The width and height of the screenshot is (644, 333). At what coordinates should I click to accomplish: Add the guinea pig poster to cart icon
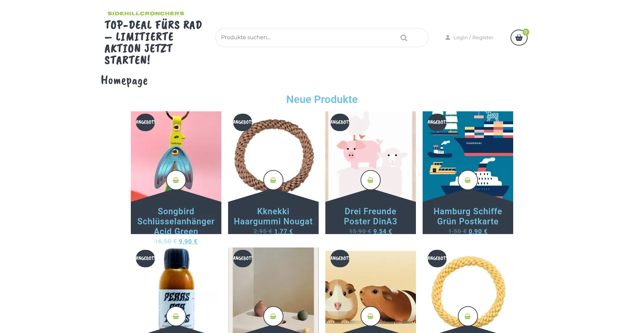click(370, 316)
